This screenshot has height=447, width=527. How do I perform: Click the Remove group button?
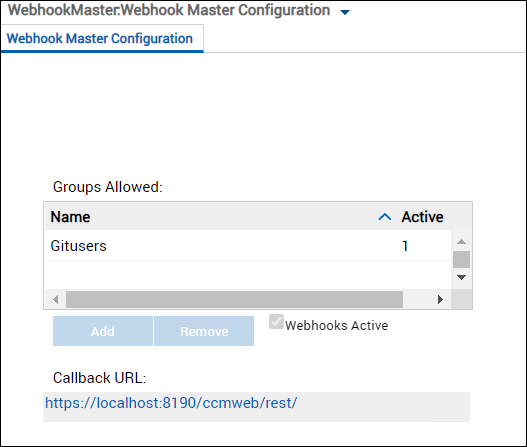click(204, 331)
